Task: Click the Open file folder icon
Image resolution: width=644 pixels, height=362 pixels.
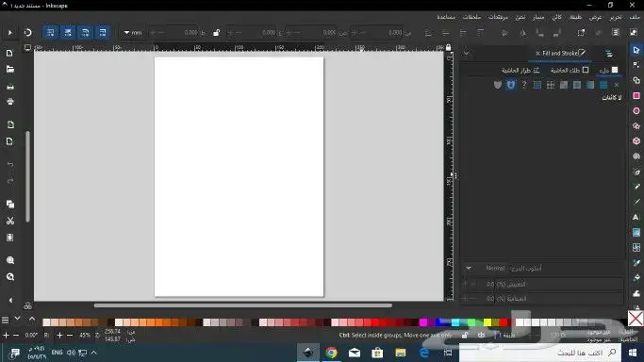Action: click(9, 69)
